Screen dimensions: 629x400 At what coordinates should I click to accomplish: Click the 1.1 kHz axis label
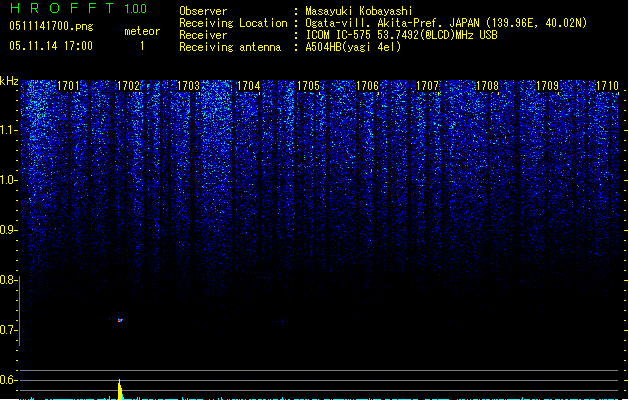click(9, 130)
